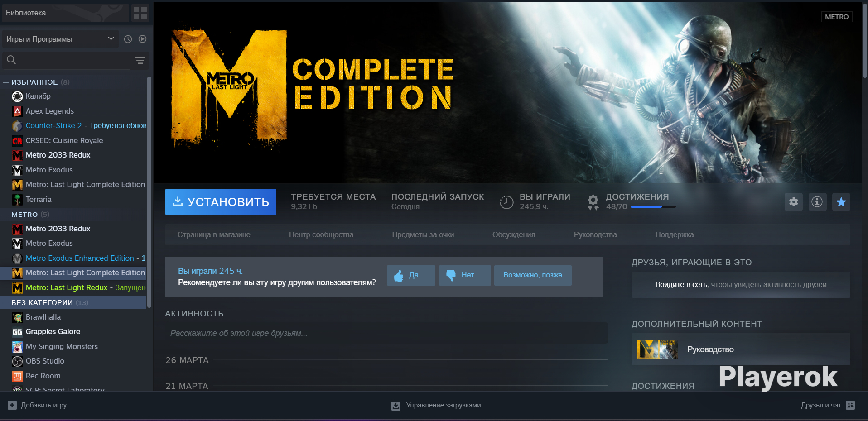Open Предметы за очки tab
The height and width of the screenshot is (421, 868).
click(423, 235)
